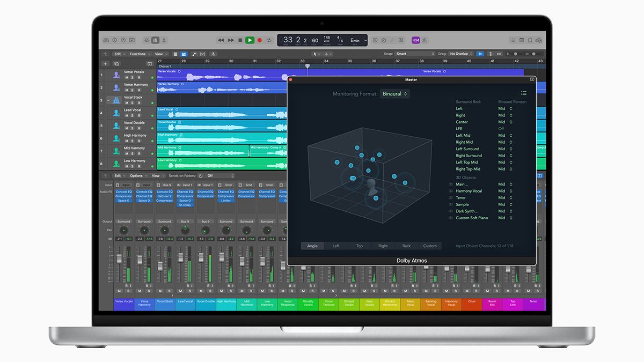The width and height of the screenshot is (644, 362).
Task: Switch 3D view to Back
Action: coord(406,246)
